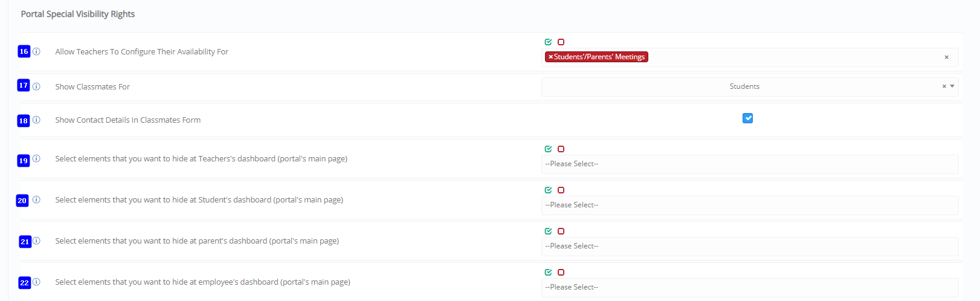Image resolution: width=980 pixels, height=301 pixels.
Task: Click the Allow Teachers To Configure label
Action: click(141, 51)
